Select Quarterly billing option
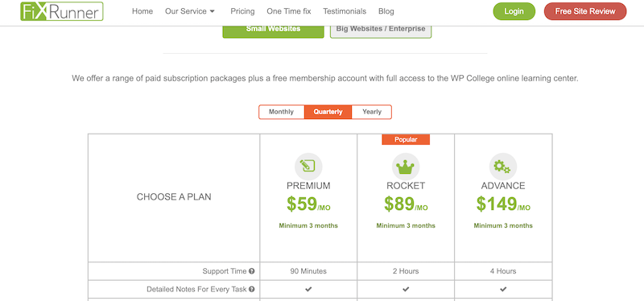This screenshot has height=301, width=644. [328, 112]
